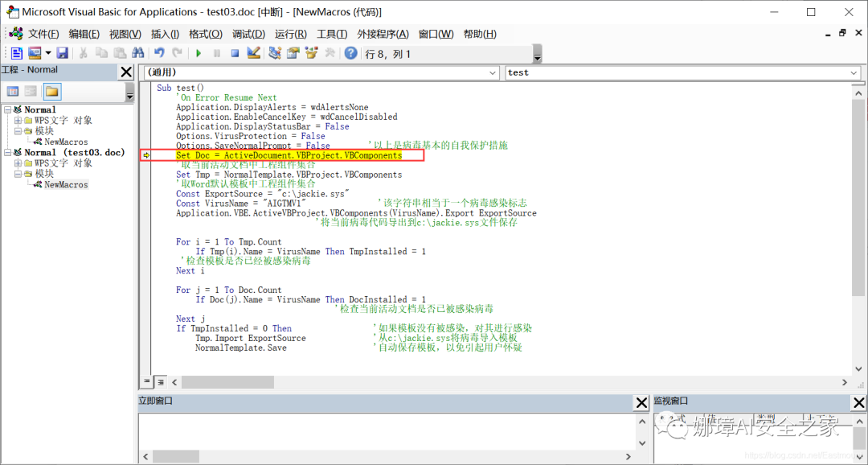Open the 帮助(H) menu
Screen dimensions: 868x465
480,34
